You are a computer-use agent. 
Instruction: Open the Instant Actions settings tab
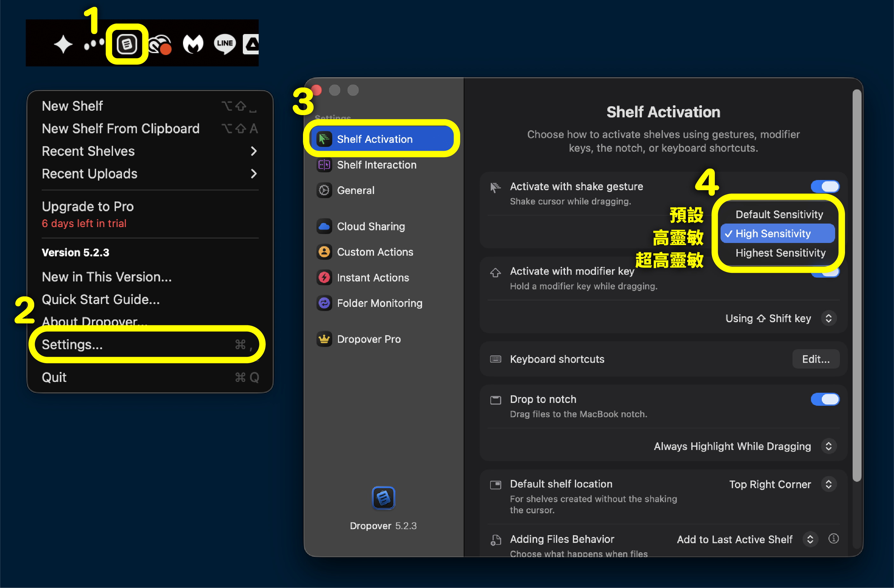[382, 277]
